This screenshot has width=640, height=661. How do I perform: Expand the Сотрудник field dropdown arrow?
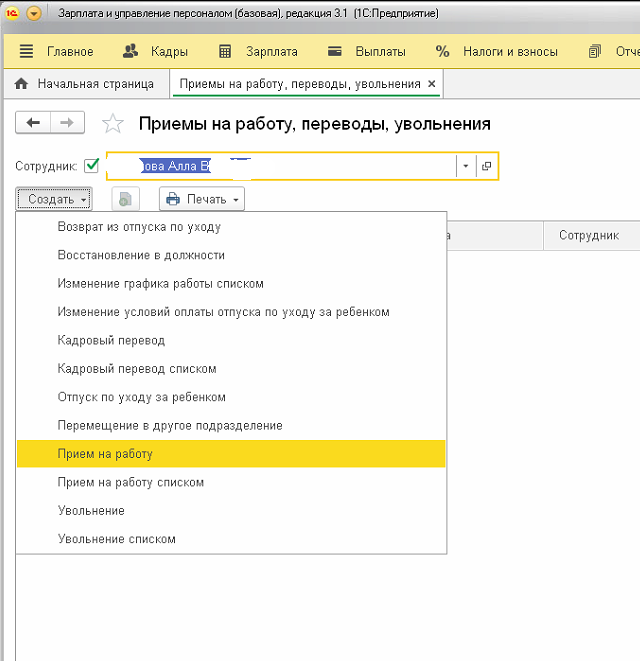[466, 166]
